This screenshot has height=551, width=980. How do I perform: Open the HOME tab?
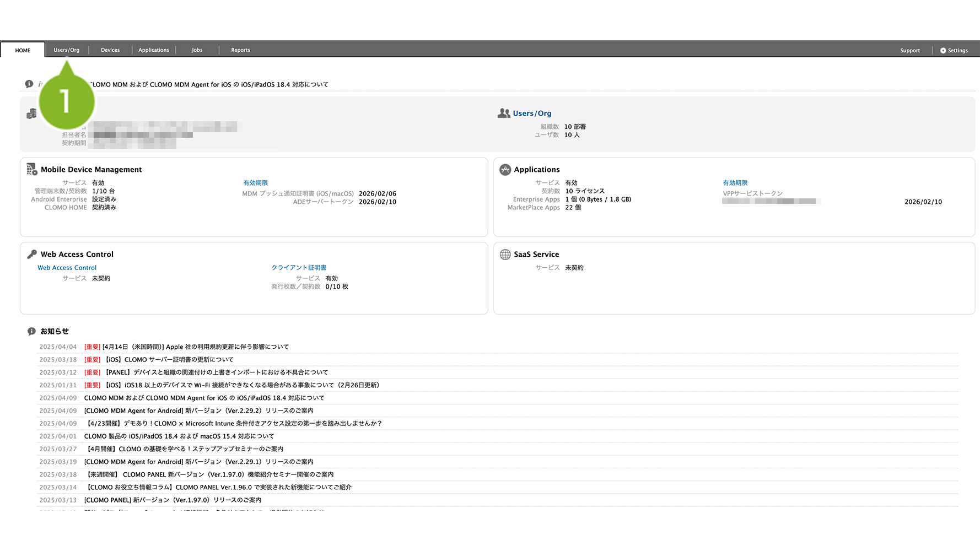coord(23,50)
